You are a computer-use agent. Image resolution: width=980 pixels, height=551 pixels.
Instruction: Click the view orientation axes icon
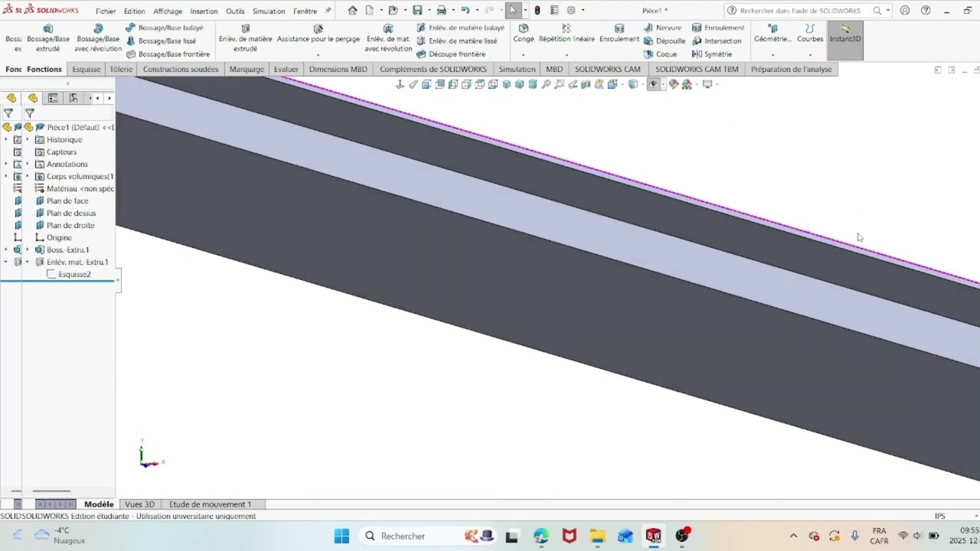(x=400, y=84)
